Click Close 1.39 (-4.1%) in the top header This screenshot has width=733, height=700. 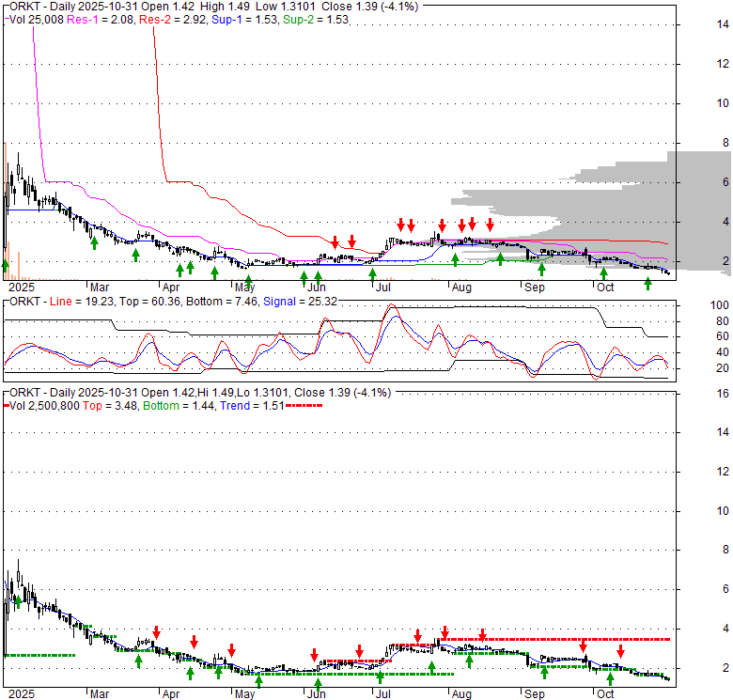pos(369,7)
